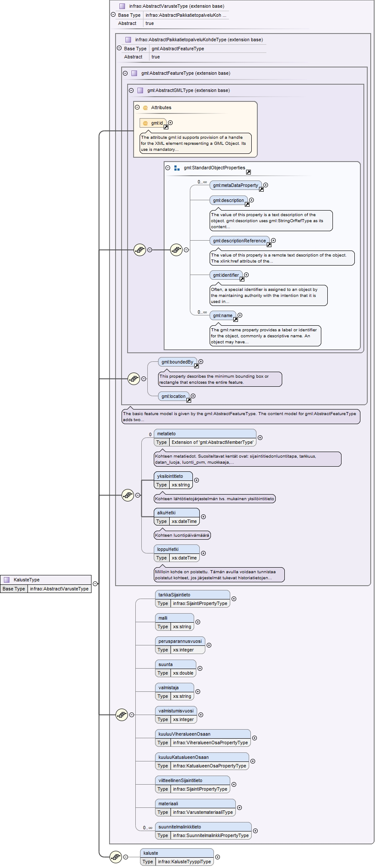Select infrao:KalusteTyyppiType type text
Image resolution: width=375 pixels, height=868 pixels.
(x=184, y=862)
